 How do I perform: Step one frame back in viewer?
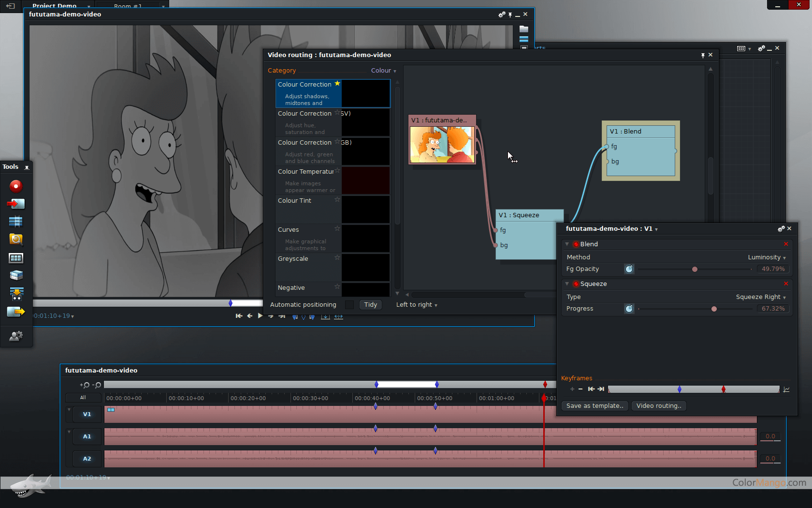(250, 316)
